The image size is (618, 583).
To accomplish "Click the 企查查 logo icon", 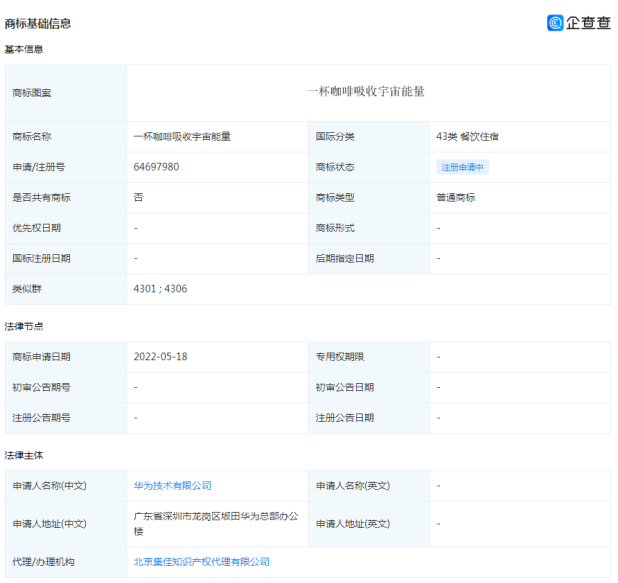I will 555,22.
